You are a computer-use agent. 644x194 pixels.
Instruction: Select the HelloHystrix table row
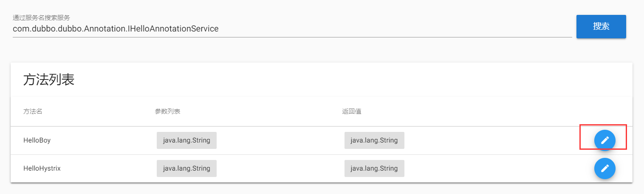coord(322,168)
